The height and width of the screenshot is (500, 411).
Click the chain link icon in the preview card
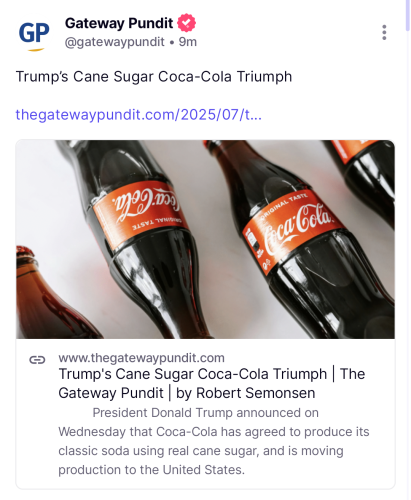coord(37,360)
